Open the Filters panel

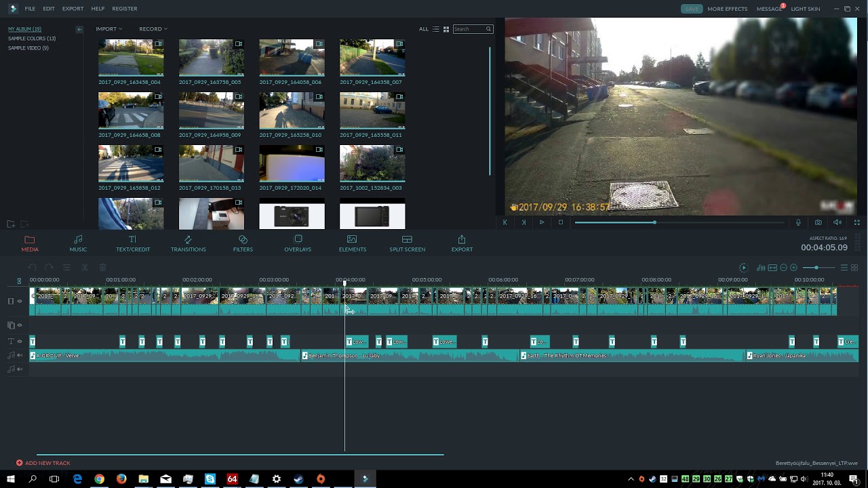point(243,244)
